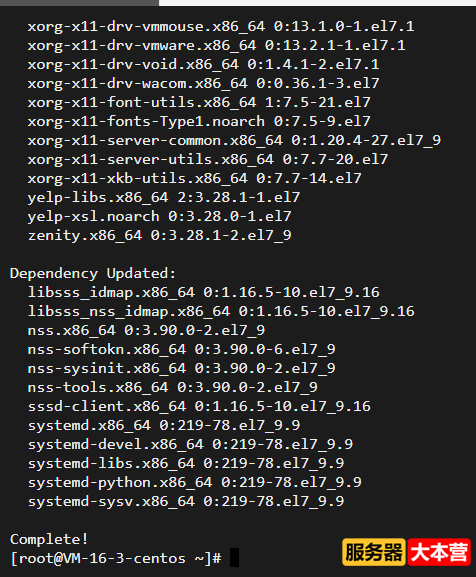Click the xorg-x11-fonts-Type1.noarch package line
Viewport: 476px width, 577px height.
point(199,121)
